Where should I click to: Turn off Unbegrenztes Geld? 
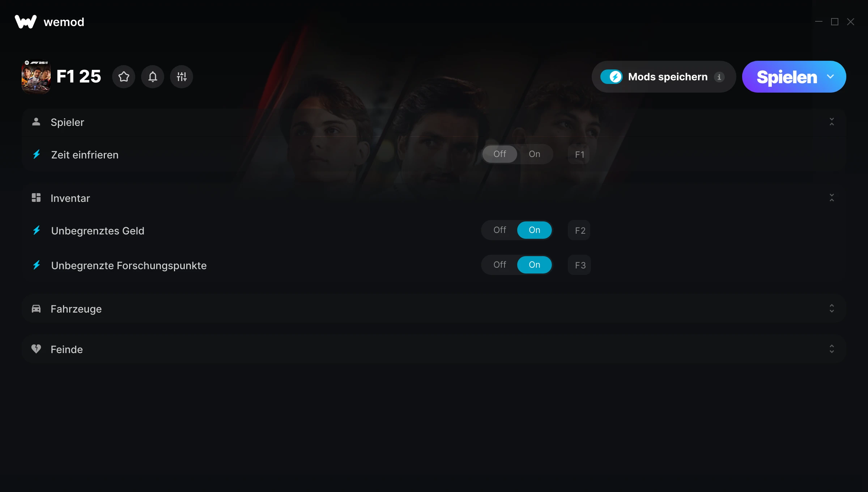pyautogui.click(x=500, y=230)
